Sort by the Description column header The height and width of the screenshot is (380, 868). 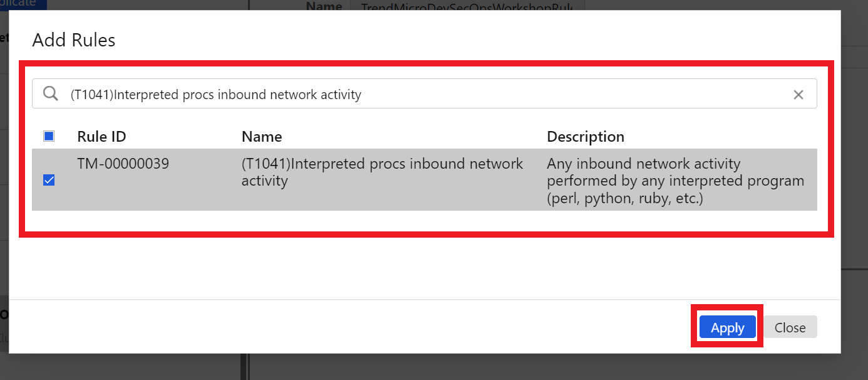pyautogui.click(x=586, y=137)
